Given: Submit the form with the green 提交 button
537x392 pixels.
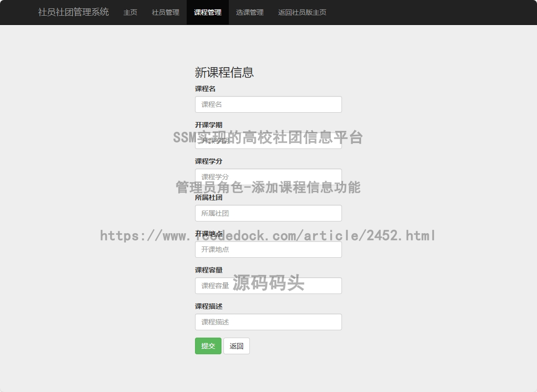Looking at the screenshot, I should pos(208,346).
